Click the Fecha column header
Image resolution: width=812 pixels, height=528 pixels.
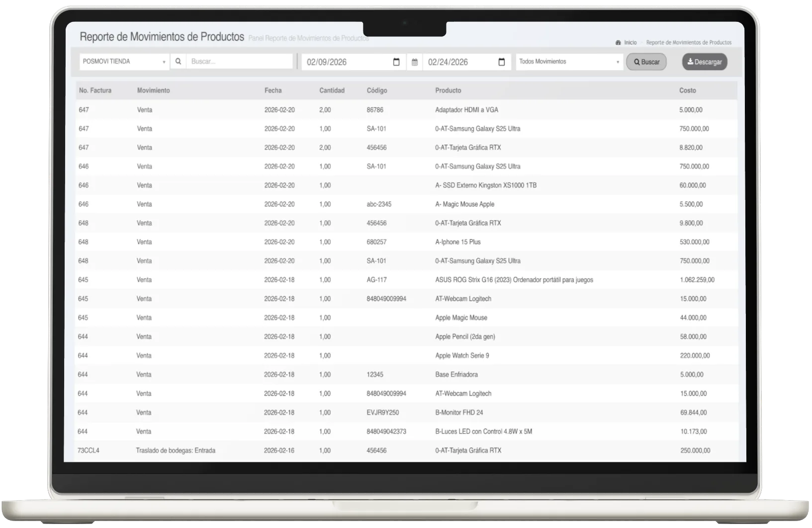[x=272, y=90]
